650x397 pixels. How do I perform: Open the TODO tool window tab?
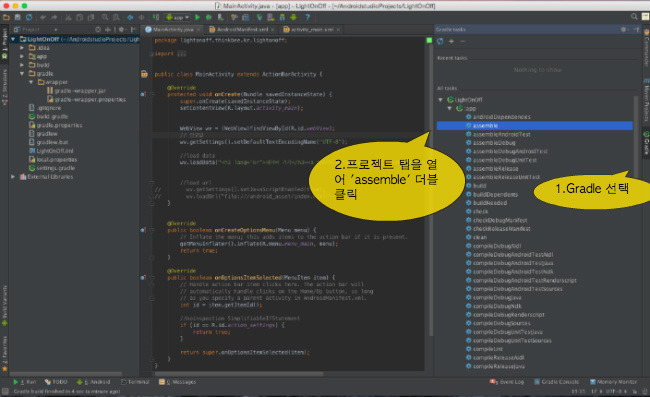point(56,382)
